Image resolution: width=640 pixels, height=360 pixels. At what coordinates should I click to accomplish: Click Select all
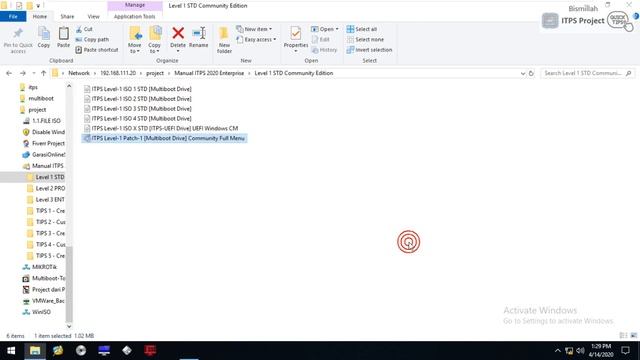click(362, 29)
